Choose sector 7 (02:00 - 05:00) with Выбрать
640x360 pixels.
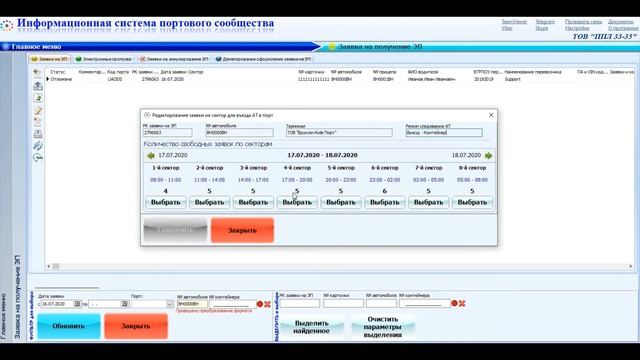(429, 202)
